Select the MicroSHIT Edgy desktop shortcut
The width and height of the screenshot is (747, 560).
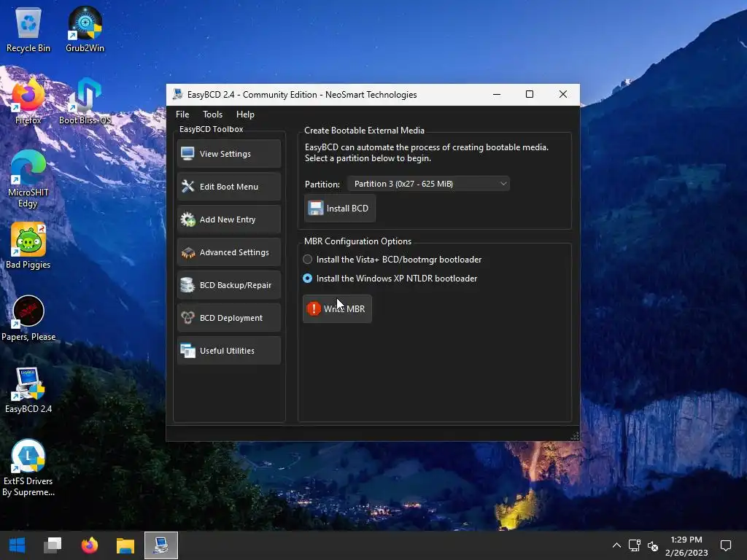(28, 179)
